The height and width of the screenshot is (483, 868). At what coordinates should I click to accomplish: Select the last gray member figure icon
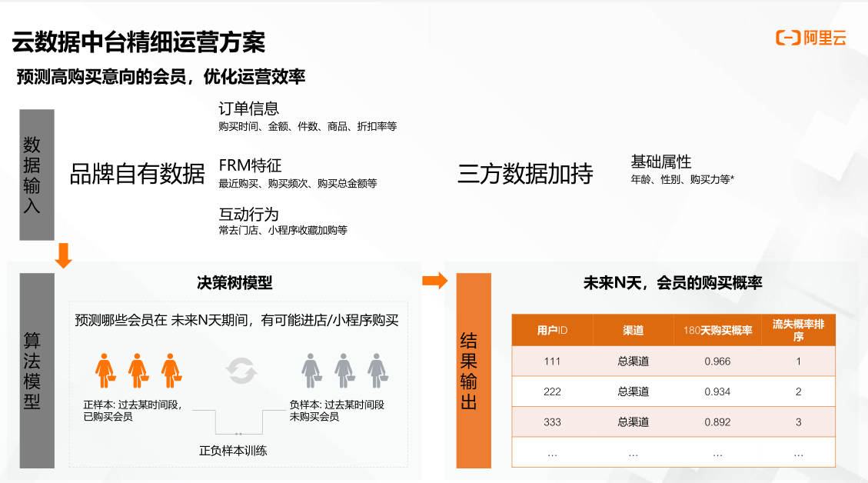(x=376, y=372)
